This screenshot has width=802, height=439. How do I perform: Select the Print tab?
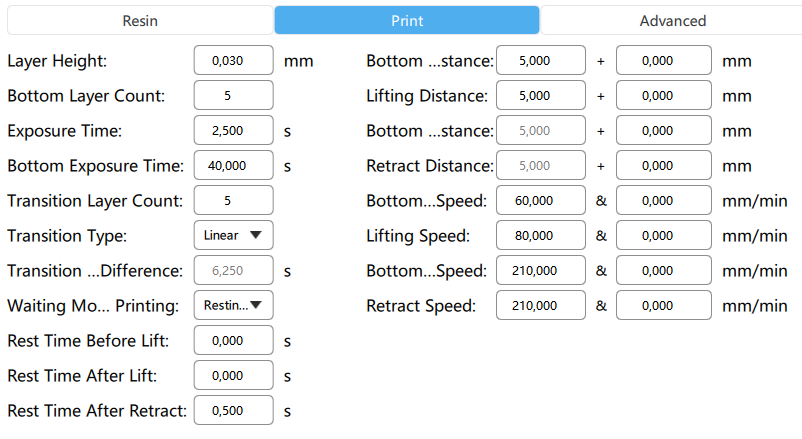[407, 20]
